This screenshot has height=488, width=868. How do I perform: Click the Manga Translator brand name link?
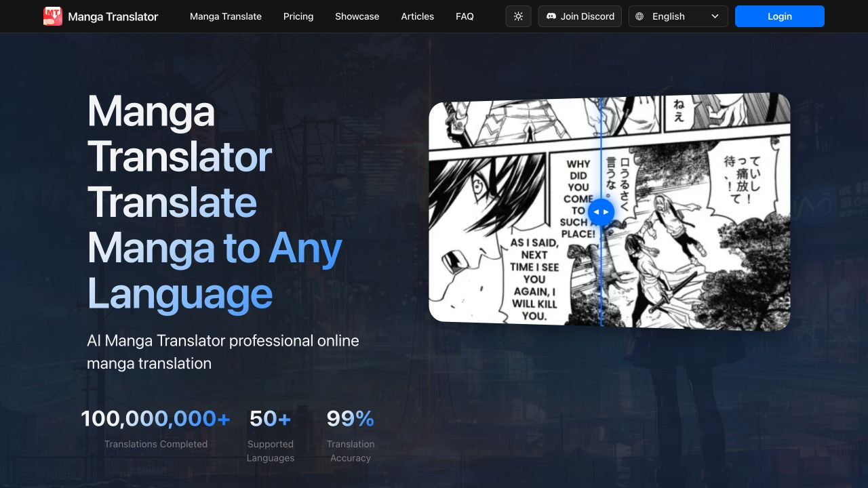tap(113, 16)
